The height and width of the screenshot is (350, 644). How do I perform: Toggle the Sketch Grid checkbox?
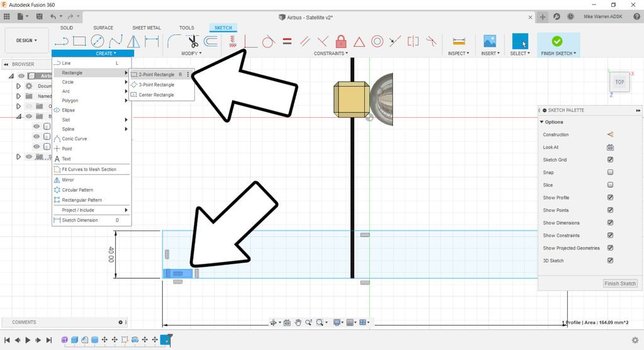pos(610,159)
